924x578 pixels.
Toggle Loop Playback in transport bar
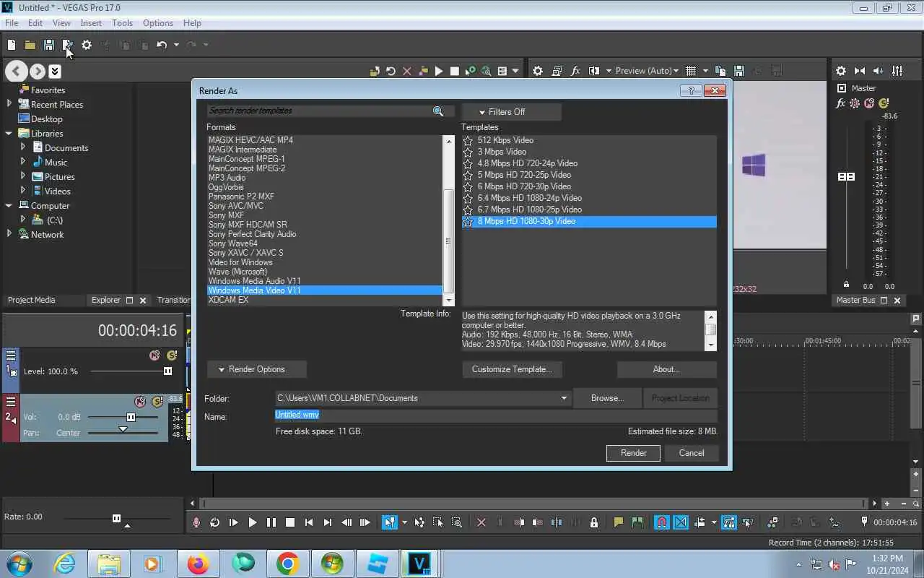(214, 522)
